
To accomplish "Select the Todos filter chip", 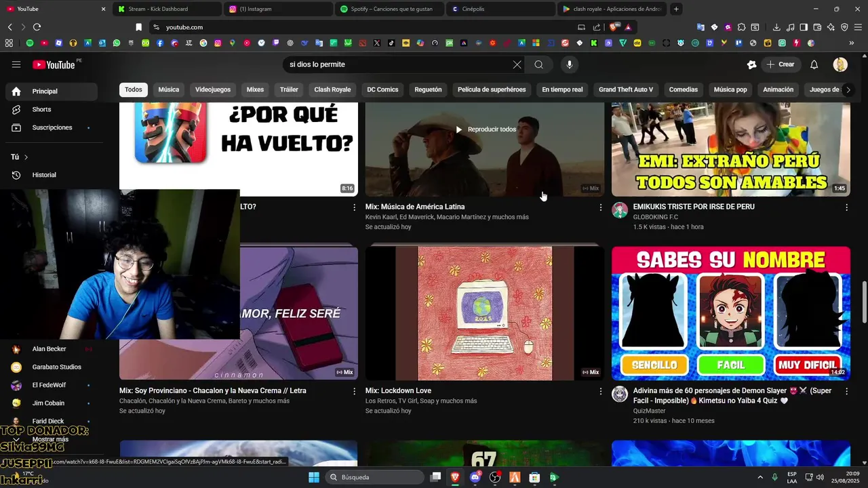I will pyautogui.click(x=134, y=89).
